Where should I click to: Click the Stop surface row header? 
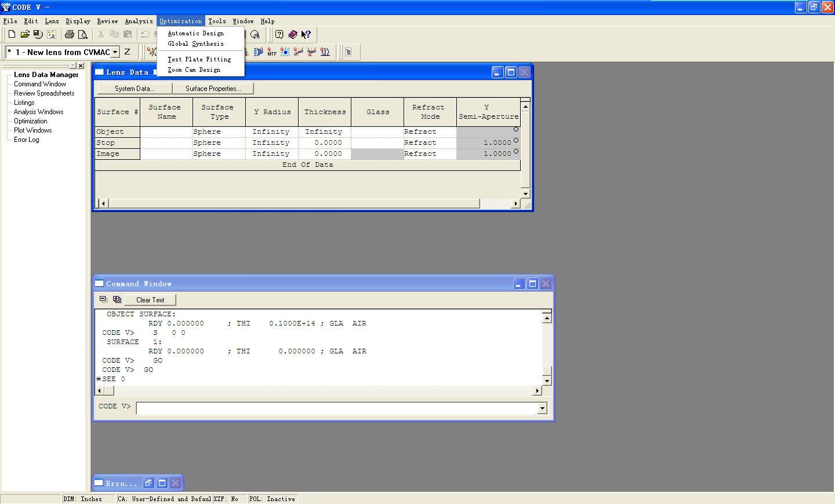117,143
